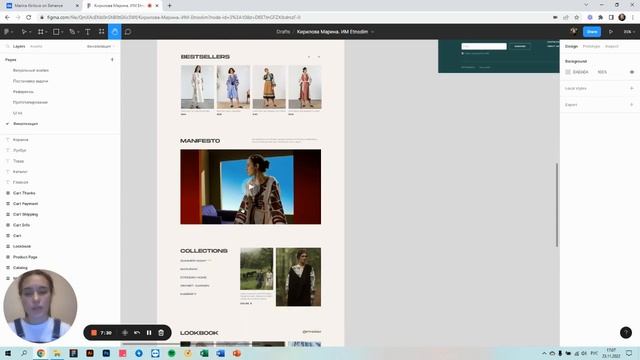
Task: Select the Cart Thanks frame layer
Action: click(x=24, y=193)
